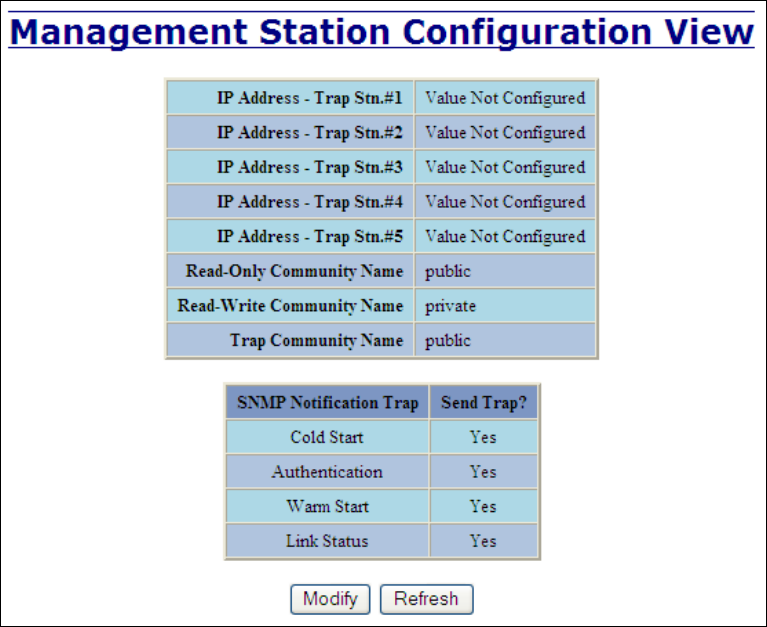Select the Link Status trap row label
The image size is (767, 627).
[x=327, y=541]
